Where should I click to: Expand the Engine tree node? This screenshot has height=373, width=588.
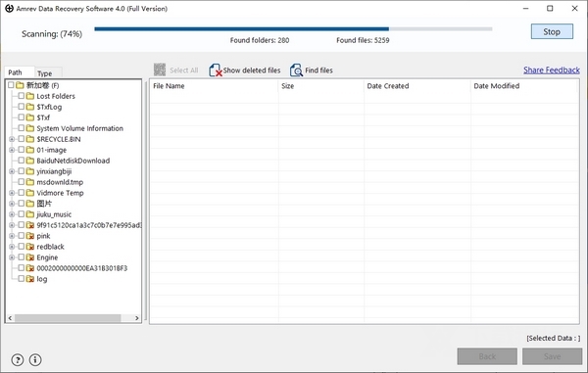tap(12, 257)
